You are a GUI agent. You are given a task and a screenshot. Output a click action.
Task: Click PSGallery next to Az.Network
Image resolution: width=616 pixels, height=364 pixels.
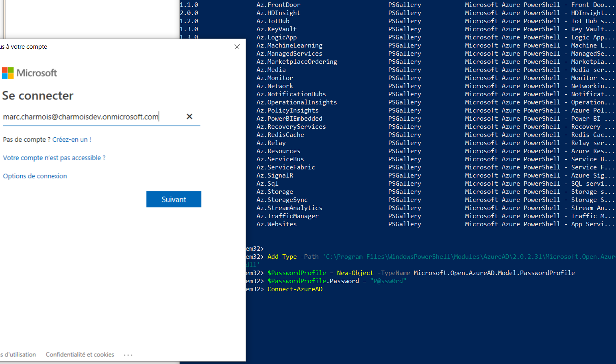pyautogui.click(x=405, y=86)
